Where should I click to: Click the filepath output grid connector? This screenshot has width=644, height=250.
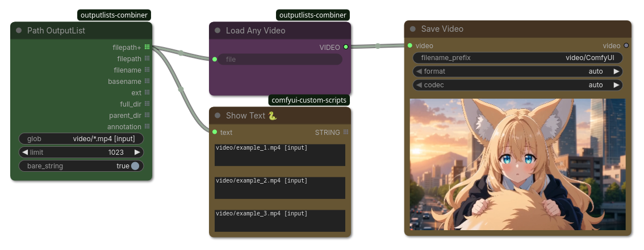coord(147,58)
